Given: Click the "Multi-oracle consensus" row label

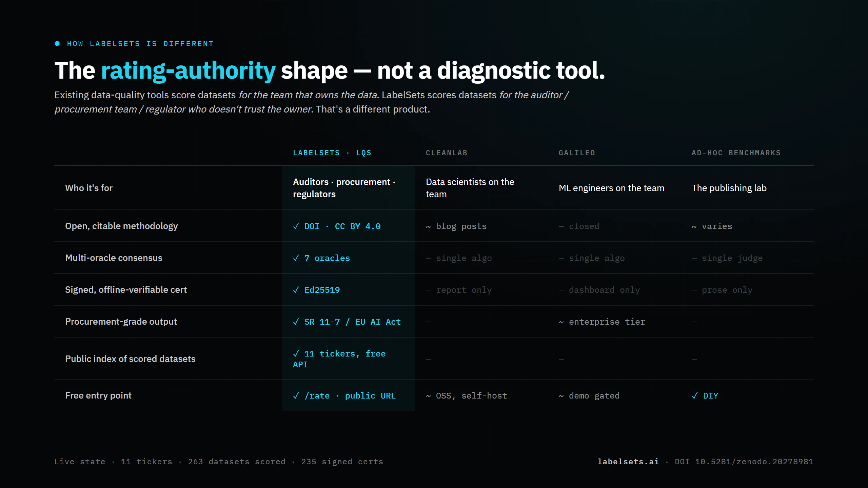Looking at the screenshot, I should [114, 258].
